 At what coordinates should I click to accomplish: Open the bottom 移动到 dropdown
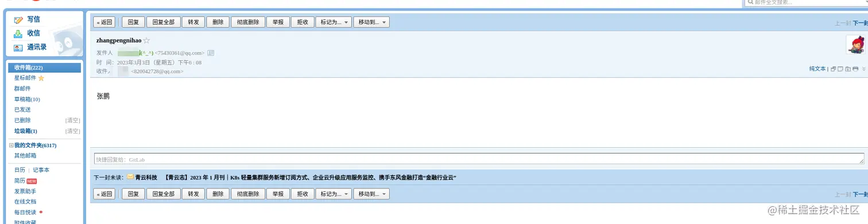pos(371,194)
